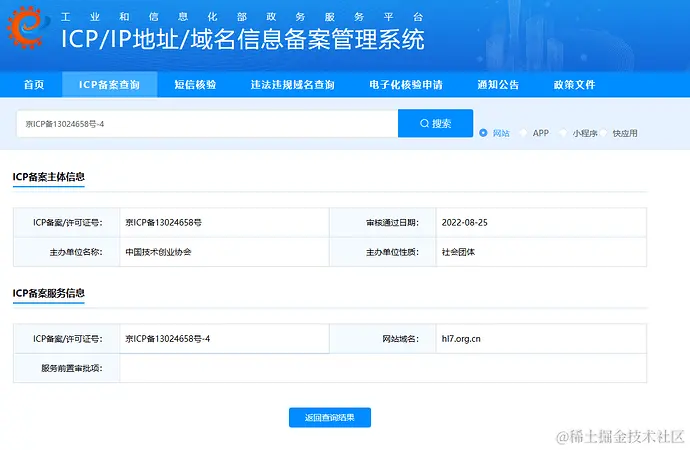Click the 搜索 button

[x=436, y=124]
